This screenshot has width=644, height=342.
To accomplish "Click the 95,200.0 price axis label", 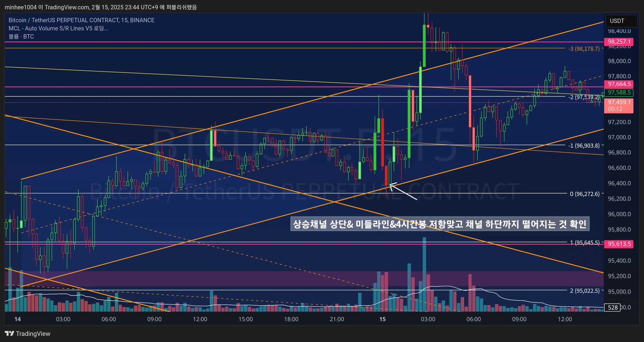I will click(x=620, y=276).
